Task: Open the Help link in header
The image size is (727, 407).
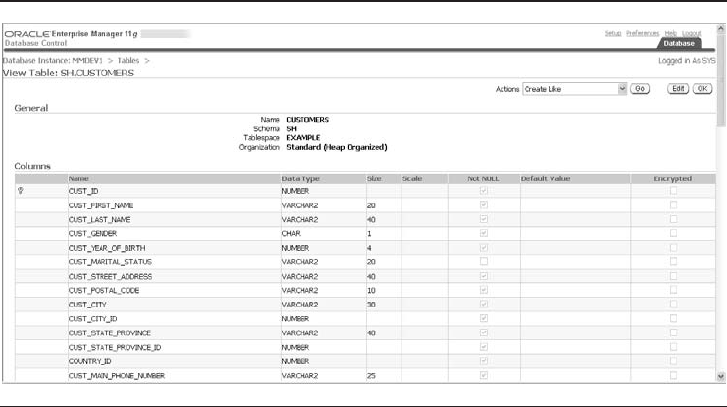Action: [670, 33]
